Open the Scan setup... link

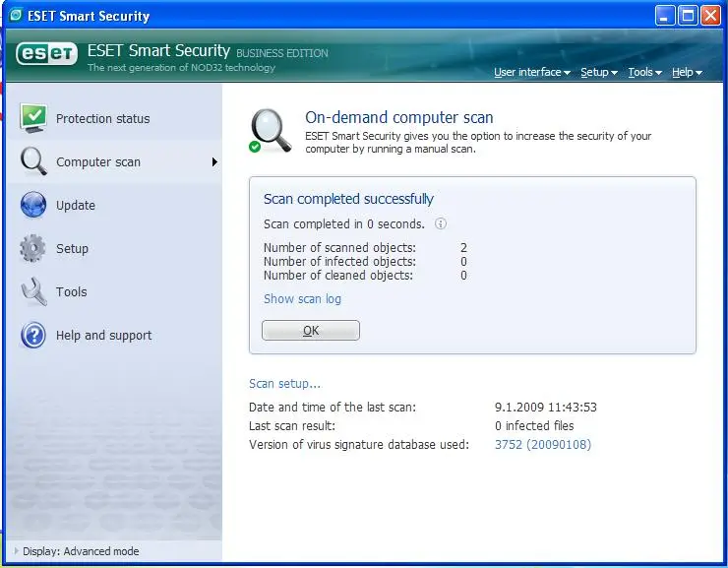(x=284, y=384)
